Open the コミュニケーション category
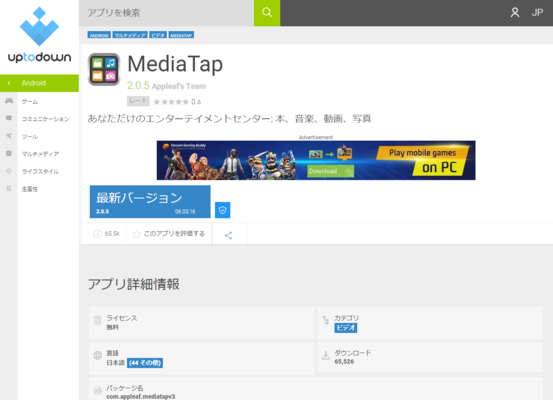Image resolution: width=553 pixels, height=400 pixels. (45, 119)
